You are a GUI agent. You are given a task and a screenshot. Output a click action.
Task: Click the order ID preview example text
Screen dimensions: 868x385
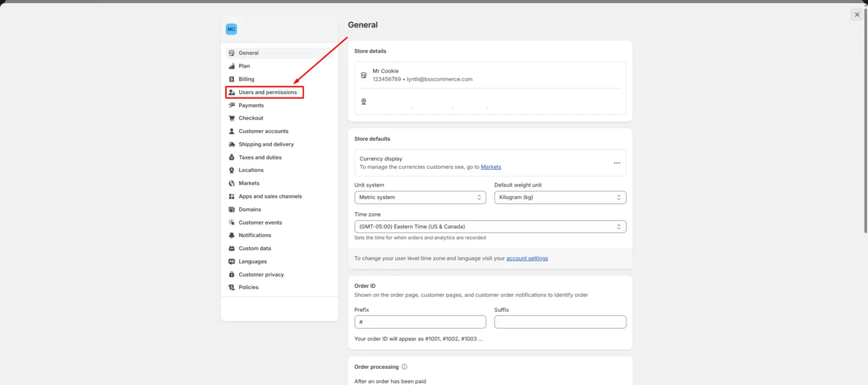tap(418, 339)
